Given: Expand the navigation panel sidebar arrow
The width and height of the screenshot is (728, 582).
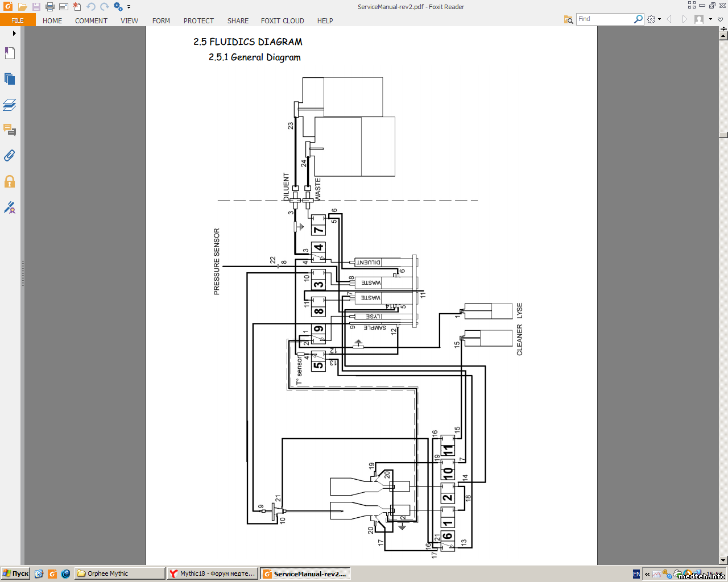Looking at the screenshot, I should click(x=14, y=33).
